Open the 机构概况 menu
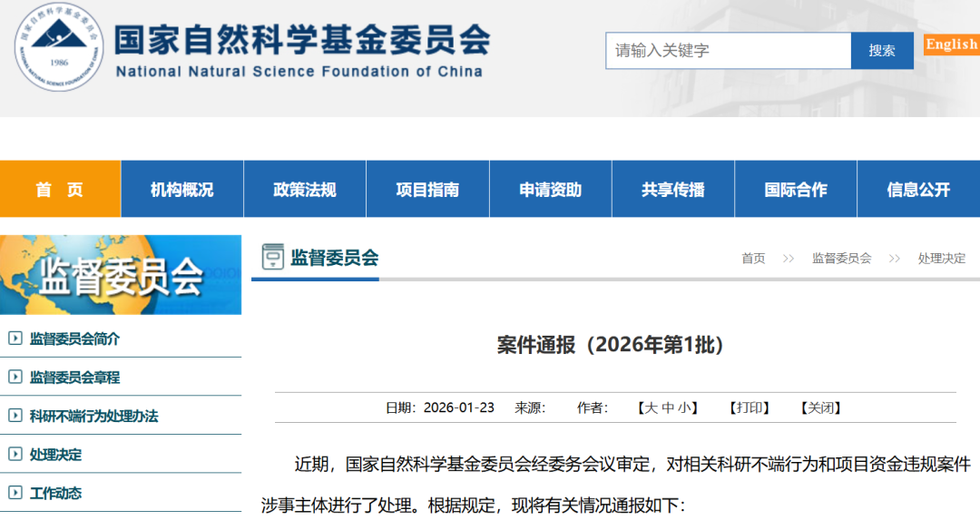The height and width of the screenshot is (530, 980). 181,189
